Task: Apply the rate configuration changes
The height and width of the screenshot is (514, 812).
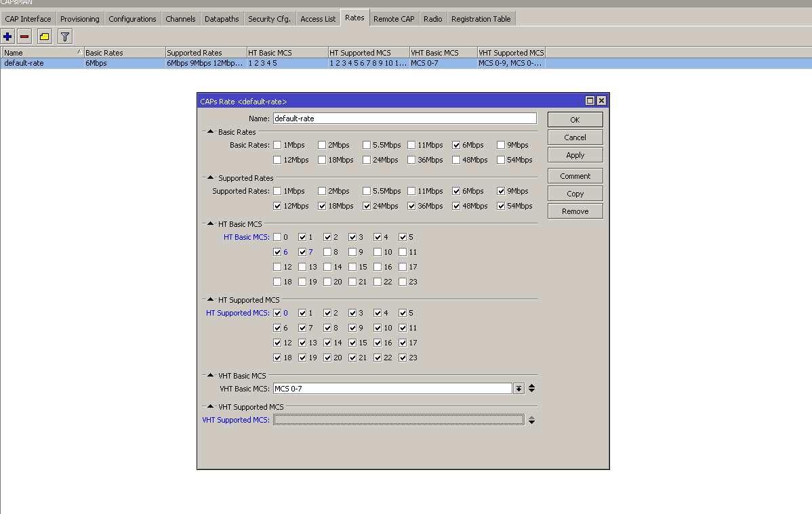Action: (574, 154)
